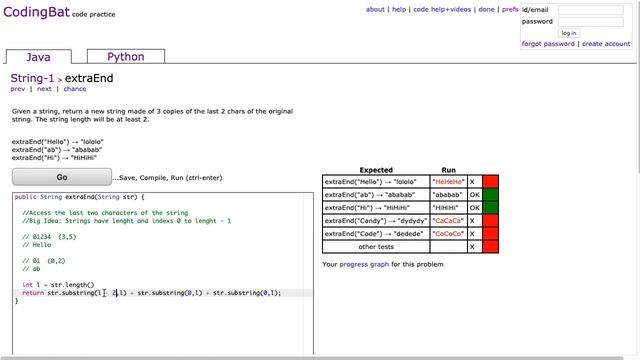Open the chance problem link
This screenshot has height=360, width=640.
[75, 89]
